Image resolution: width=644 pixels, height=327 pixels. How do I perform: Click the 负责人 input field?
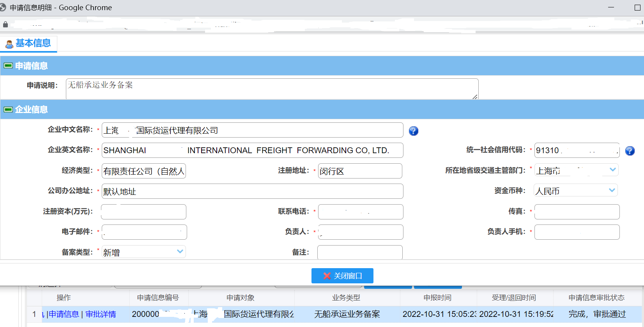(x=361, y=232)
